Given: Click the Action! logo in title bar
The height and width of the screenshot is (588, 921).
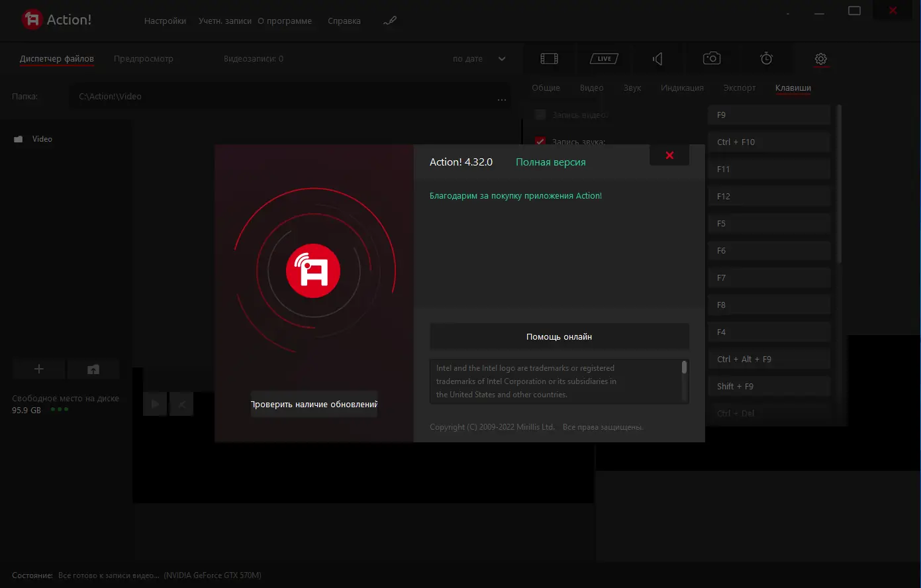Looking at the screenshot, I should 32,20.
